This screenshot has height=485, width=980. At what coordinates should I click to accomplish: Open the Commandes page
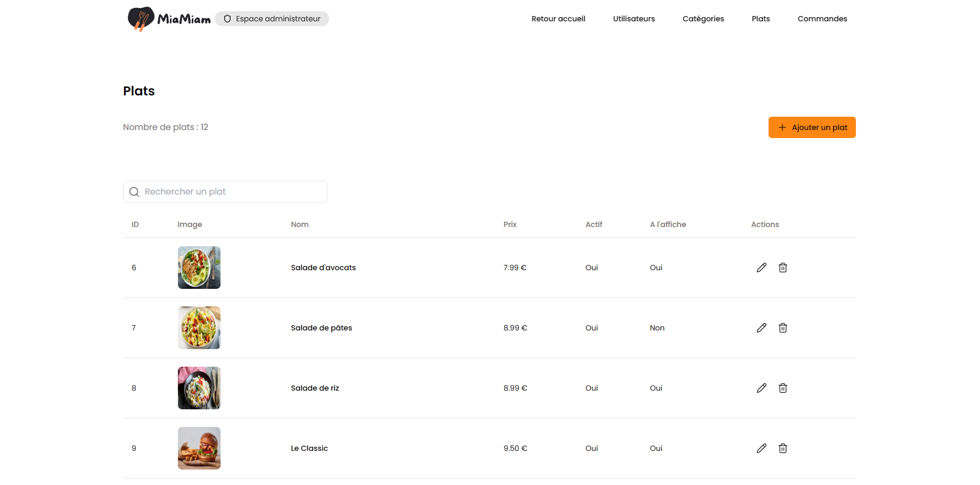tap(822, 19)
